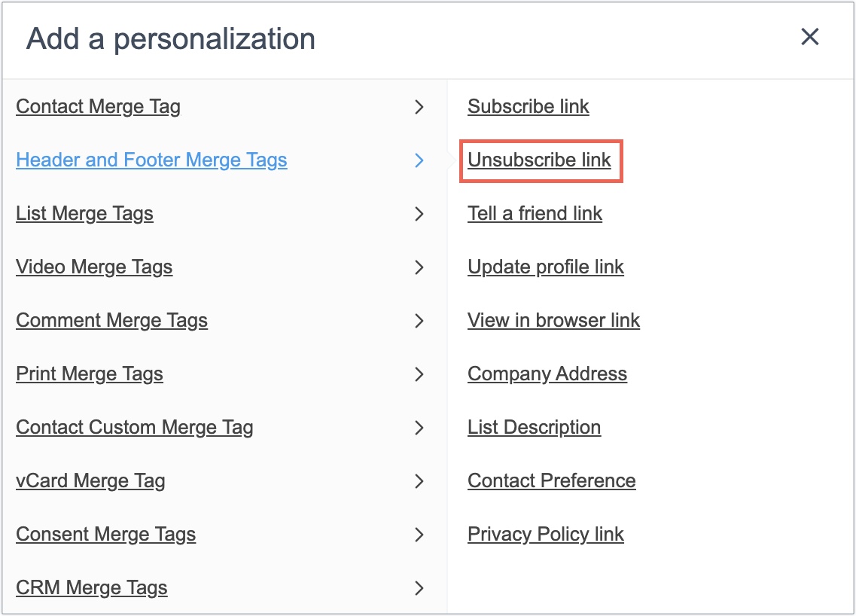The height and width of the screenshot is (616, 856).
Task: Open the Contact Merge Tag category
Action: (x=98, y=107)
